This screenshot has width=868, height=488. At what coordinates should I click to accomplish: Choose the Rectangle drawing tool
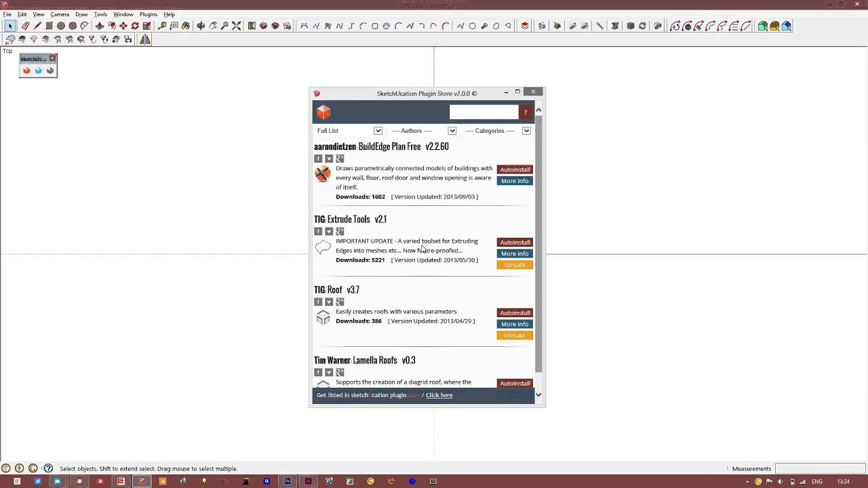[49, 26]
